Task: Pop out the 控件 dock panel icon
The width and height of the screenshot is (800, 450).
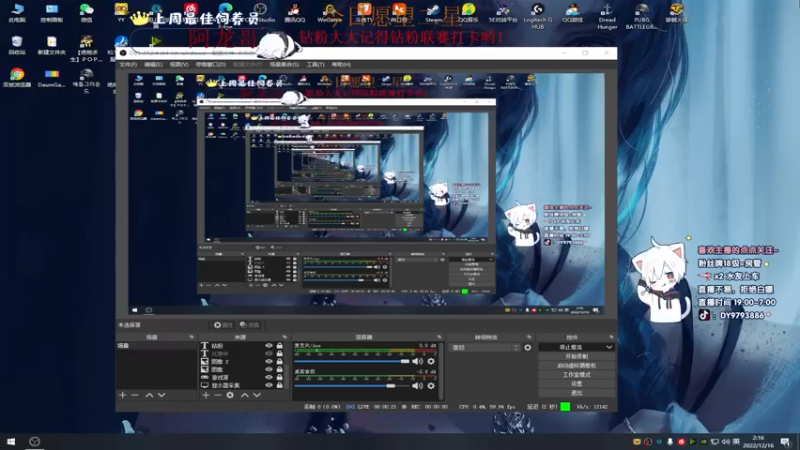Action: click(x=611, y=337)
